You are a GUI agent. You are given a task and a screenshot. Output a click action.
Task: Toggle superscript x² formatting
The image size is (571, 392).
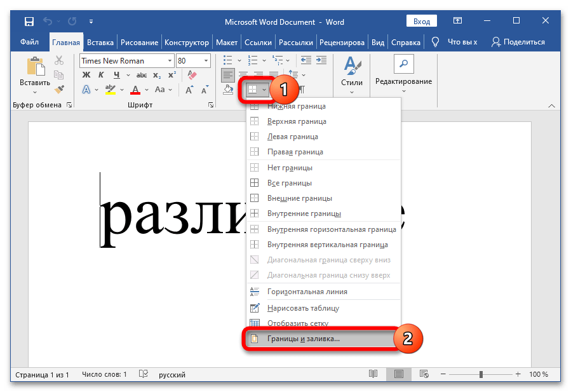pos(172,75)
